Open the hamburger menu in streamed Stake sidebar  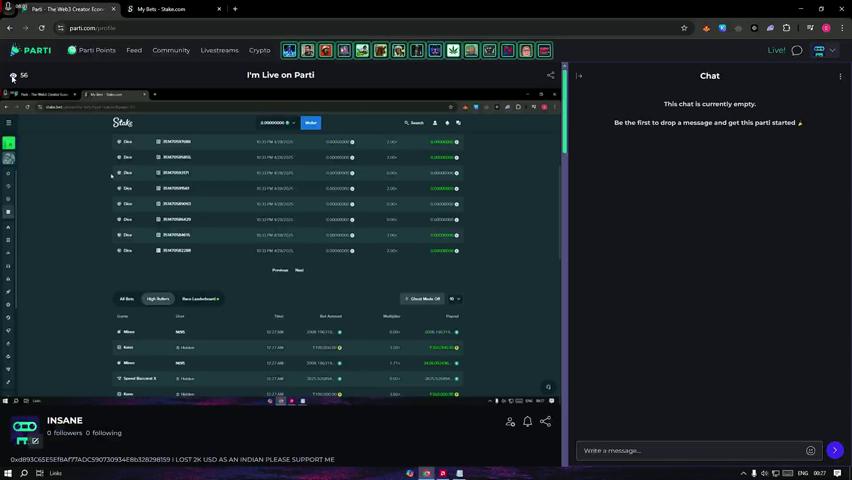pos(9,123)
